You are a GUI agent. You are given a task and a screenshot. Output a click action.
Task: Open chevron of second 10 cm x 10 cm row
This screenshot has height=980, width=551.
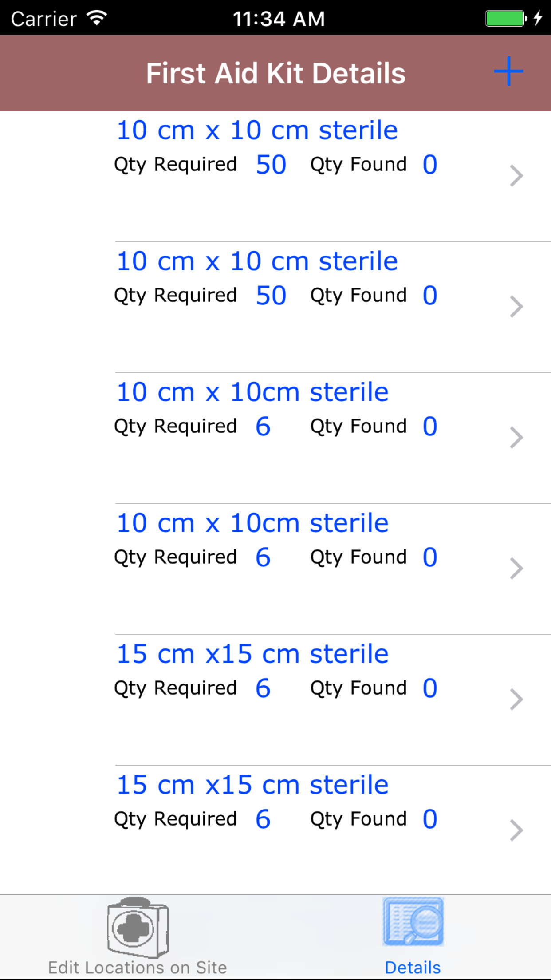click(516, 307)
